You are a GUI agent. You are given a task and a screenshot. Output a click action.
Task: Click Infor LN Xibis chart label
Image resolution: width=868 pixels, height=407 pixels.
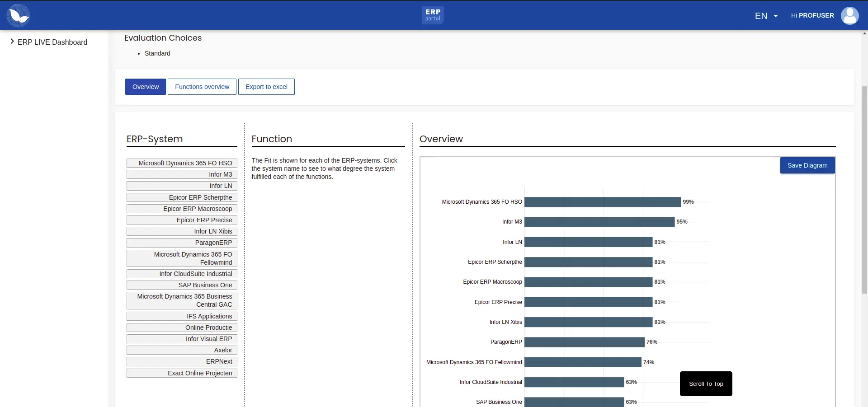[x=505, y=322]
